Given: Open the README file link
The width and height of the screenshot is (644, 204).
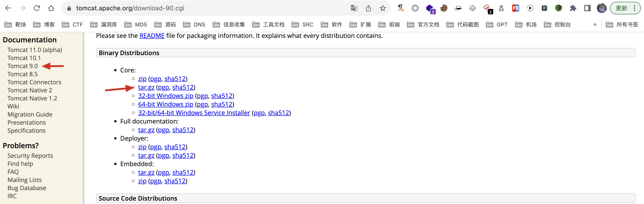Looking at the screenshot, I should [x=152, y=36].
